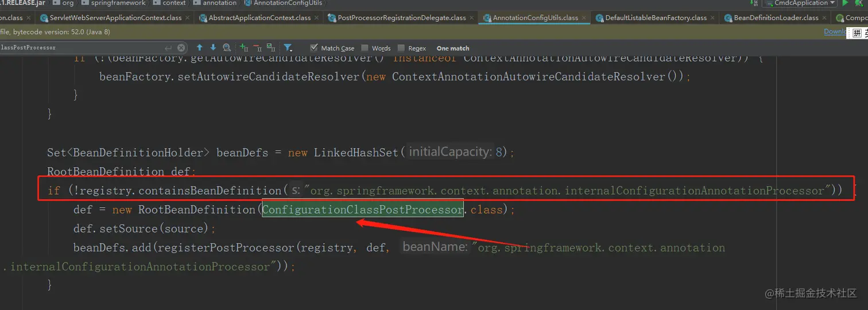Screen dimensions: 868x310
Task: Switch to PostProcessorRegistrationDelegate.class tab
Action: point(402,18)
